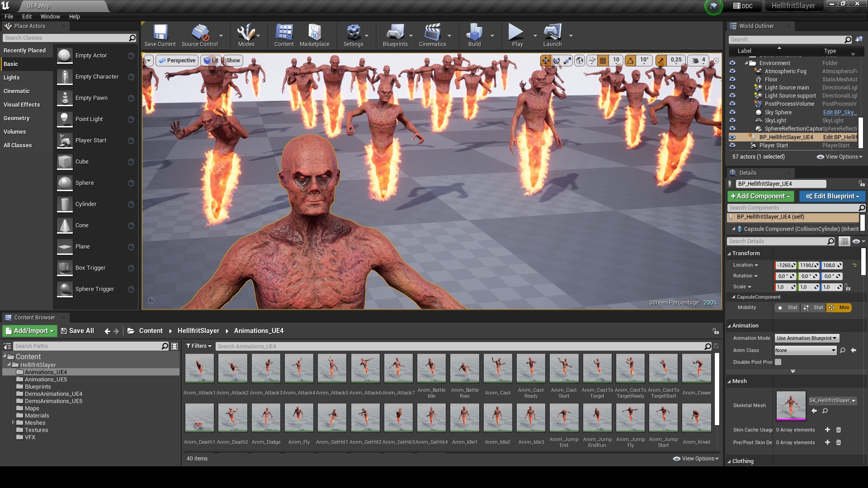Activate the Scale tool in the viewport
Screen dimensions: 868x488
point(567,60)
